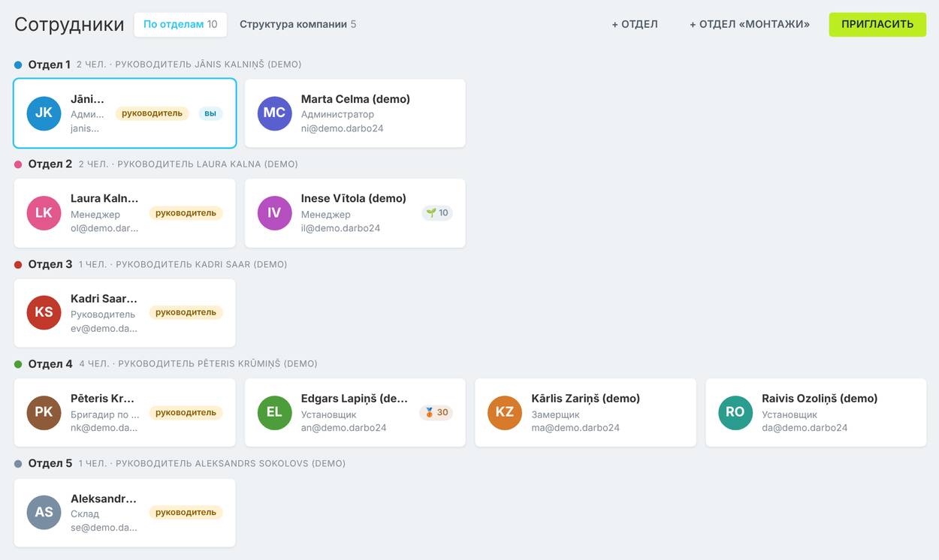Click the name «Raivis Ozoliņš (demo)»
Viewport: 939px width, 560px height.
coord(820,399)
